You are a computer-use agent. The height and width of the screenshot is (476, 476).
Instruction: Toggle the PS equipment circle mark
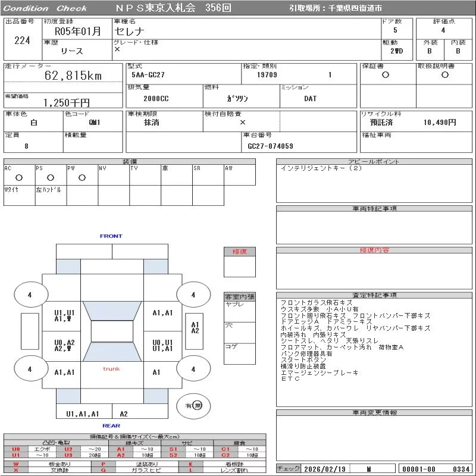[x=50, y=177]
